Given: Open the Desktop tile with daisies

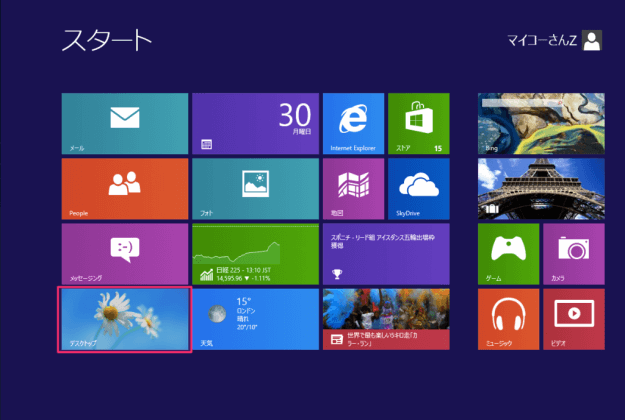Looking at the screenshot, I should 125,319.
